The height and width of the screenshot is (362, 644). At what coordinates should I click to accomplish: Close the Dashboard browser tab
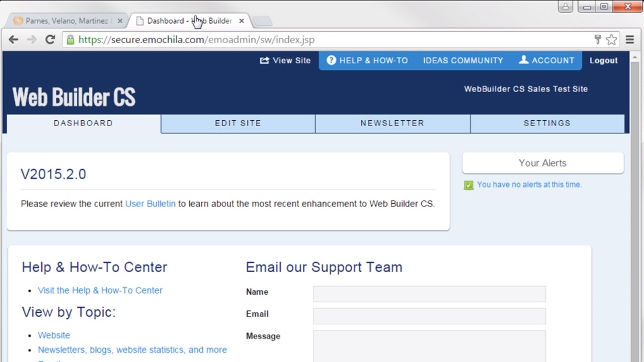(x=242, y=21)
